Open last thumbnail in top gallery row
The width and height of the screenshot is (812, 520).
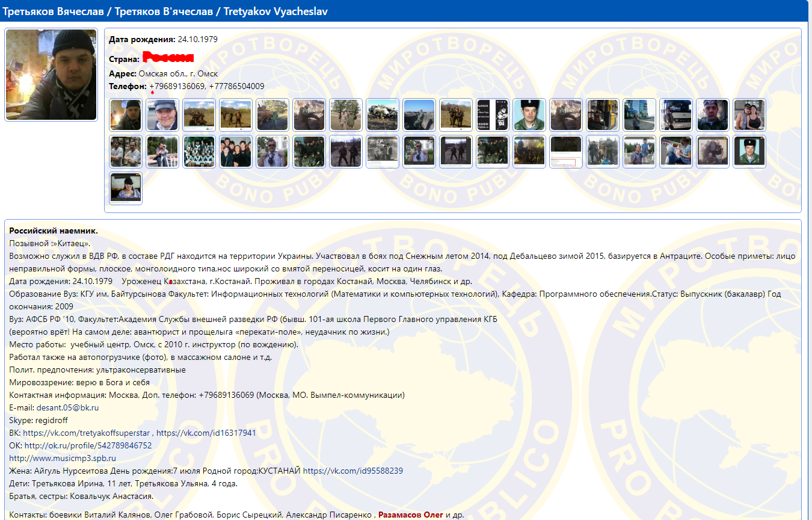pos(749,115)
